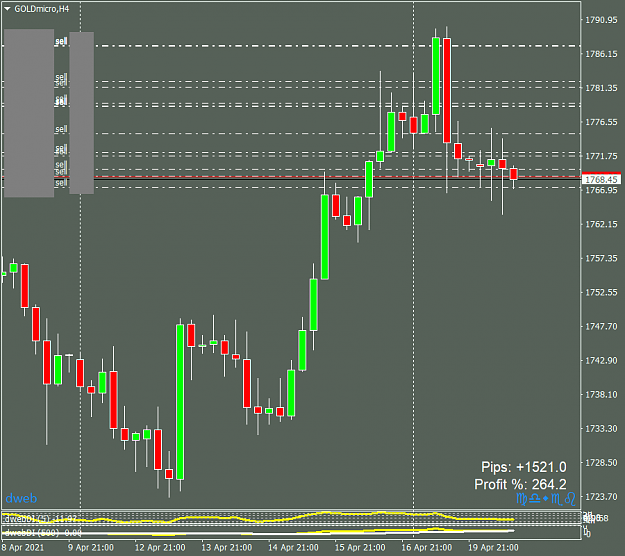Click the 1738.10 price scale value
625x556 pixels.
(x=601, y=395)
